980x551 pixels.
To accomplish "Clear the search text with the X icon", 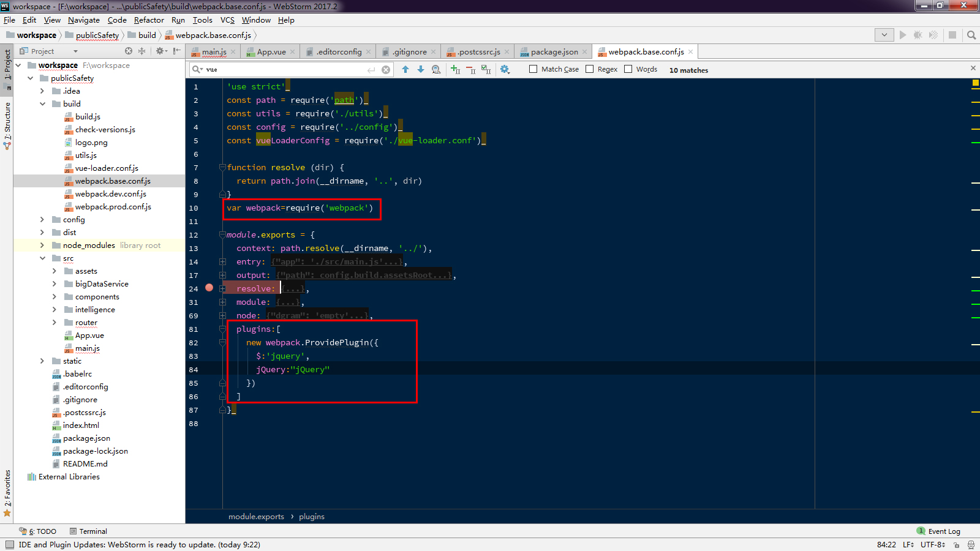I will pos(386,70).
